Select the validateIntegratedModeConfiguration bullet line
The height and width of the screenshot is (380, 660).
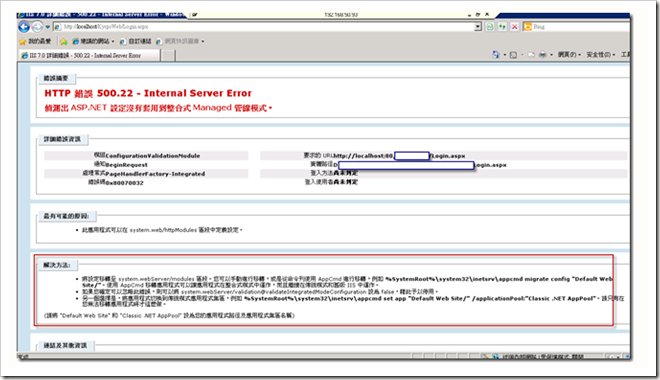point(260,292)
